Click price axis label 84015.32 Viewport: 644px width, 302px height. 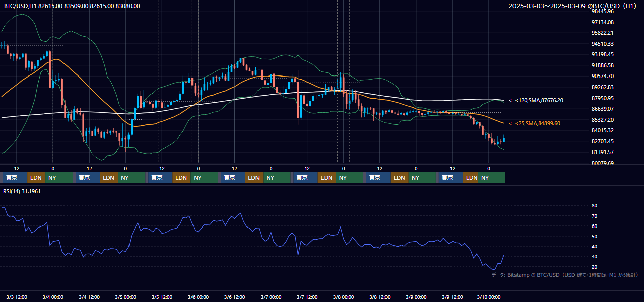pos(602,130)
